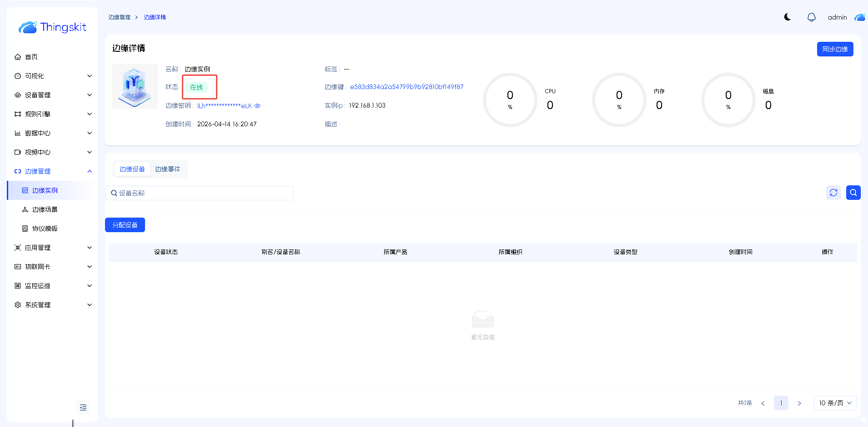This screenshot has height=427, width=868.
Task: Click the CPU usage circular gauge
Action: point(510,100)
